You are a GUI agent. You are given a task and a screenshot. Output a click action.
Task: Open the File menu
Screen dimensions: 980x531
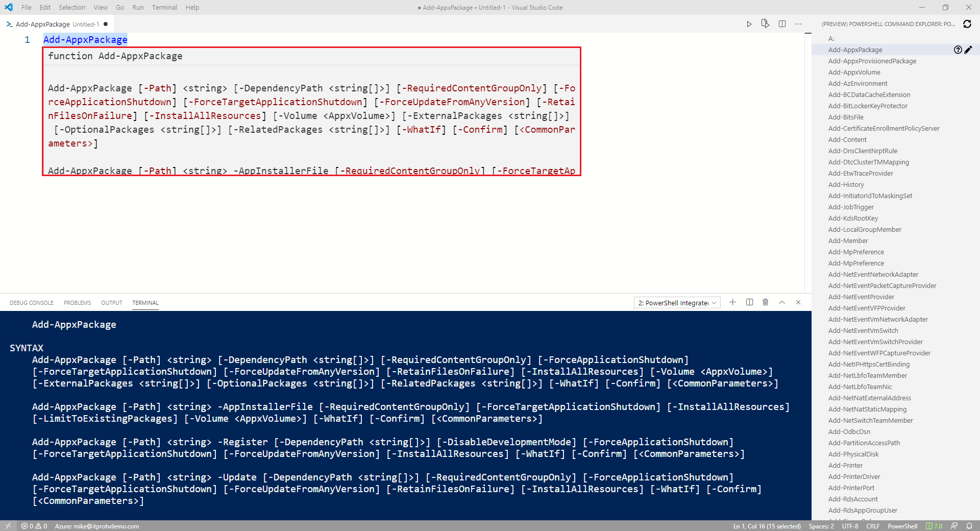point(27,7)
